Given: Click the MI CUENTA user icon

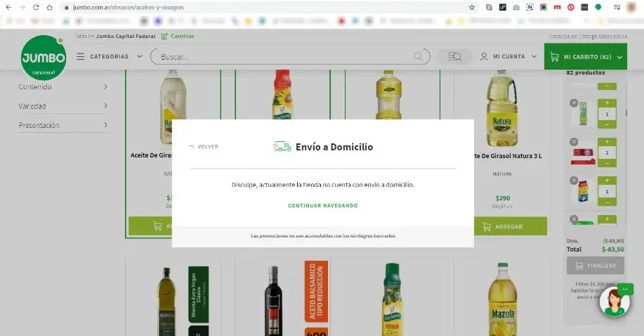Looking at the screenshot, I should 485,56.
